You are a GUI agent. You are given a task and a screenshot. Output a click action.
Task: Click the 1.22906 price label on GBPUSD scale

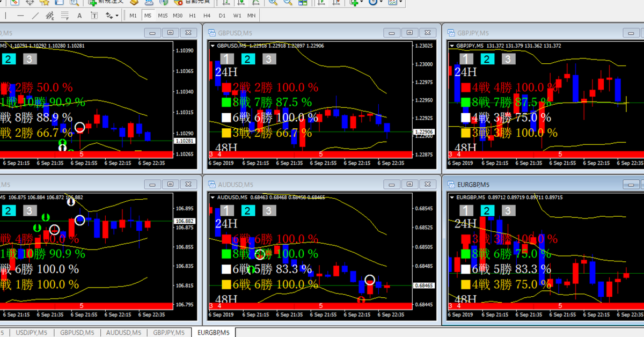pyautogui.click(x=424, y=131)
